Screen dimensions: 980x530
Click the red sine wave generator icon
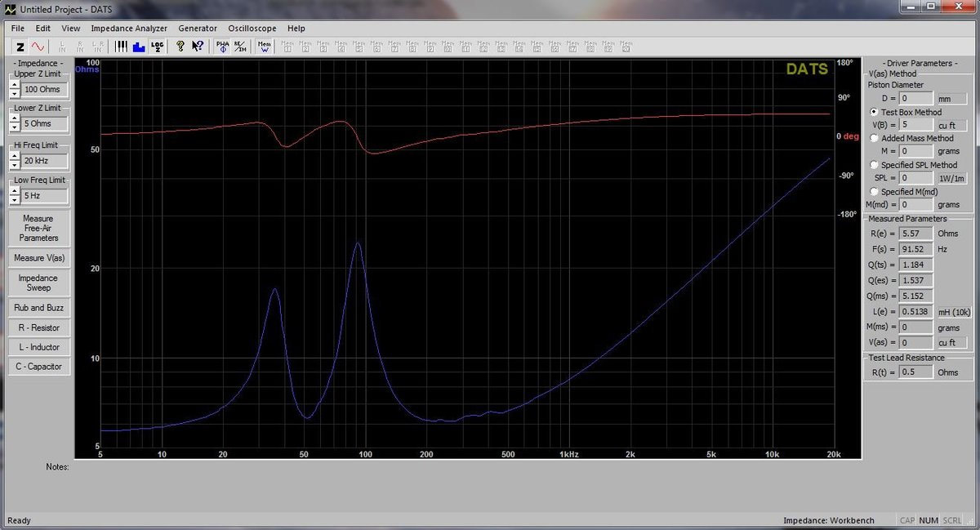tap(38, 47)
